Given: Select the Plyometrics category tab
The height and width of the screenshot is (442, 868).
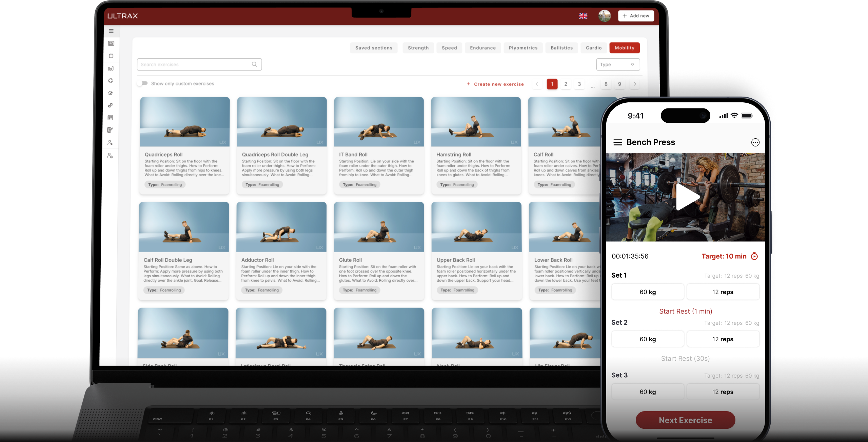Looking at the screenshot, I should pos(523,48).
